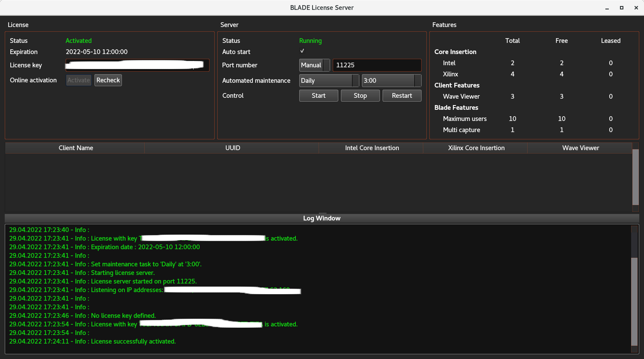Click the Recheck button
Viewport: 644px width, 359px height.
(x=108, y=80)
